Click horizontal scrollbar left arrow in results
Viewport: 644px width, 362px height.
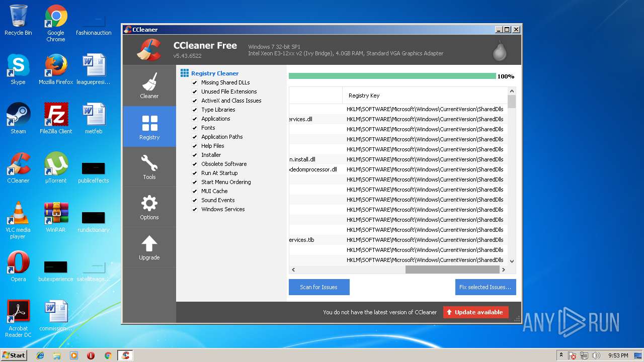pyautogui.click(x=293, y=270)
